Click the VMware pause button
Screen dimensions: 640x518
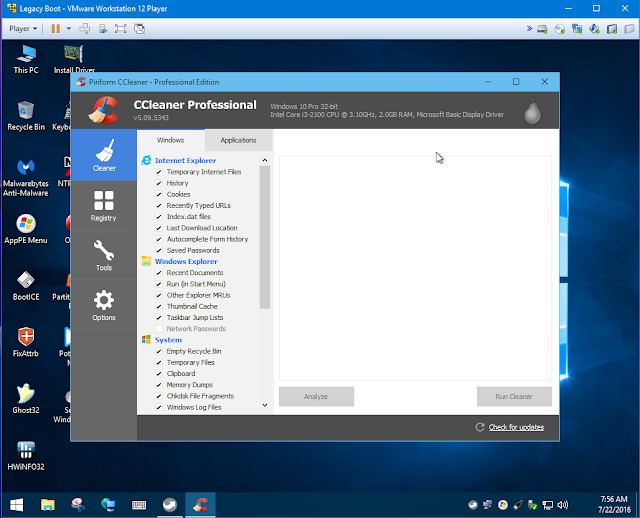click(x=56, y=29)
